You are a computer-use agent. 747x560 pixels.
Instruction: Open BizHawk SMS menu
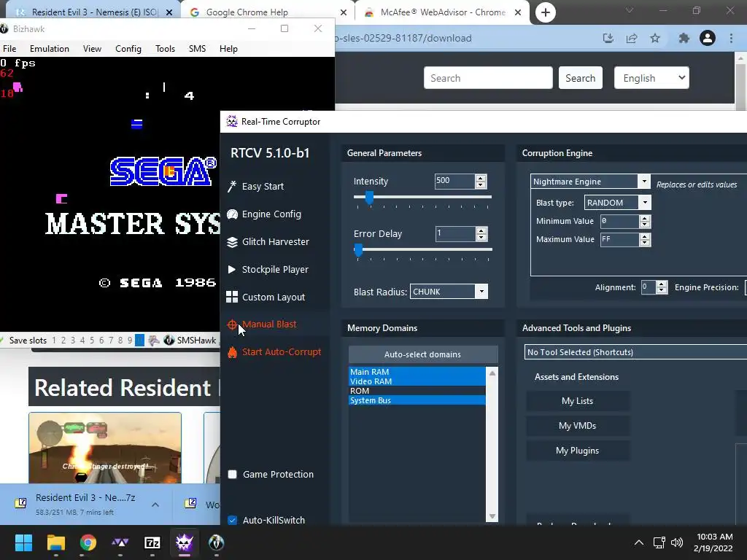197,49
